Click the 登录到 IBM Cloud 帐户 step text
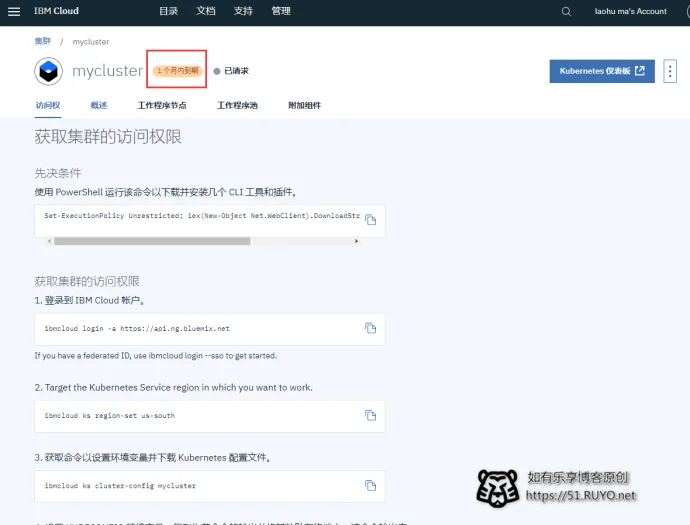The height and width of the screenshot is (525, 690). click(90, 300)
